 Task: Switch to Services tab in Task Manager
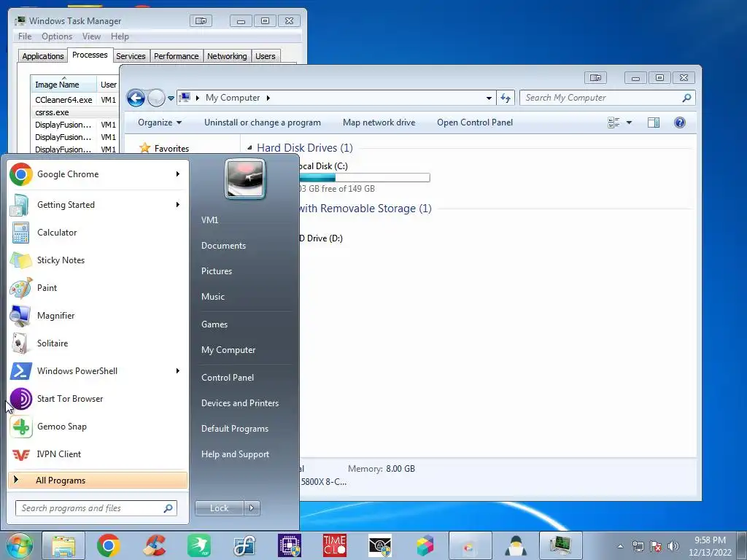131,56
